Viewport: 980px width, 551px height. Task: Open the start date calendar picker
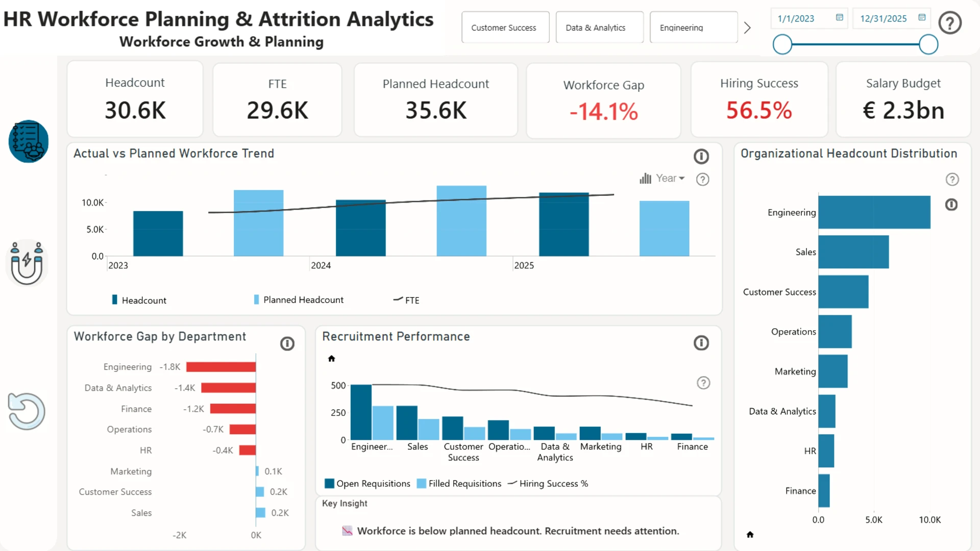[840, 18]
